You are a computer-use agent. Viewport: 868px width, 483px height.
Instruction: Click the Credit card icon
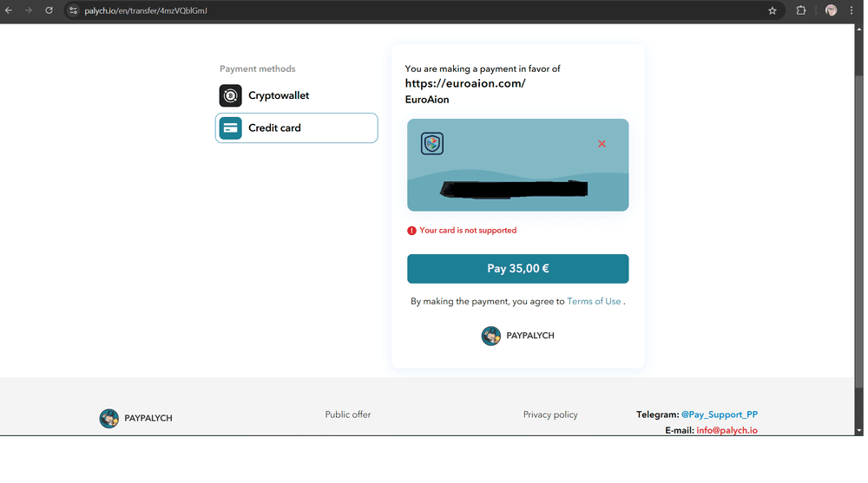(x=230, y=128)
